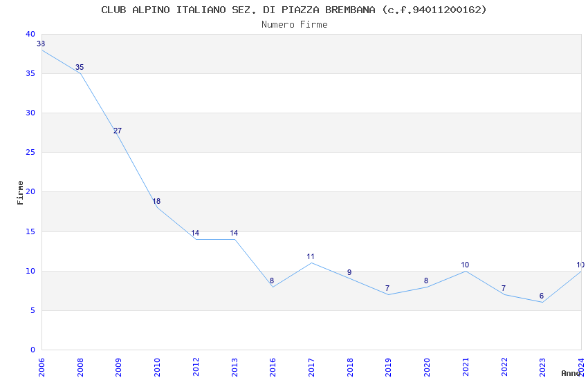Click the data label 9 for 2018
The width and height of the screenshot is (588, 380).
[x=349, y=272]
